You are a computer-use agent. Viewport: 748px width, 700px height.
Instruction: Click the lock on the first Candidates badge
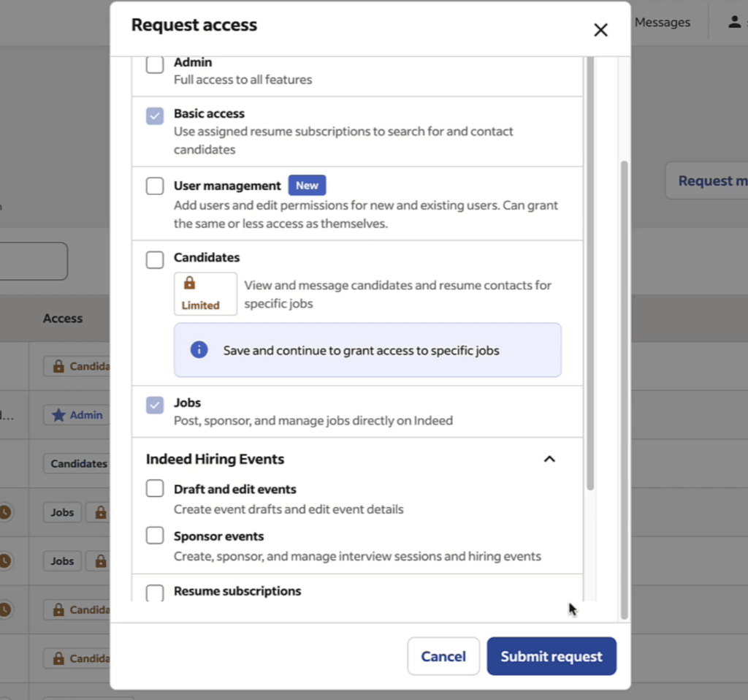(x=58, y=365)
